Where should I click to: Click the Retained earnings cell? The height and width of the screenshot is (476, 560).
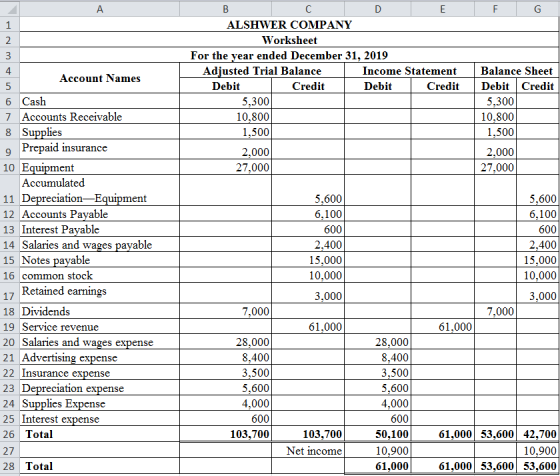[x=100, y=293]
